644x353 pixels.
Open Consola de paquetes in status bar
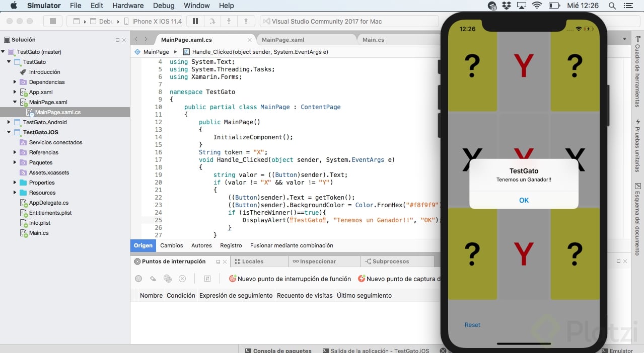coord(278,350)
